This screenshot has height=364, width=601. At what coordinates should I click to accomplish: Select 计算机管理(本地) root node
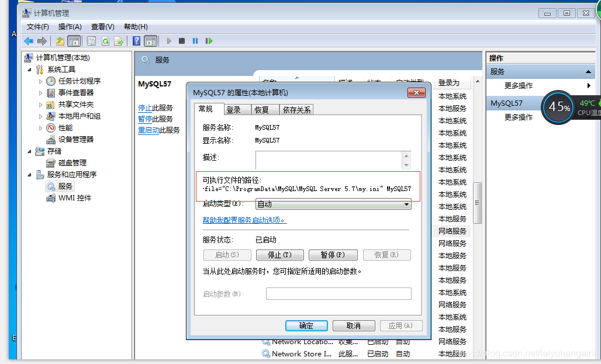coord(63,57)
